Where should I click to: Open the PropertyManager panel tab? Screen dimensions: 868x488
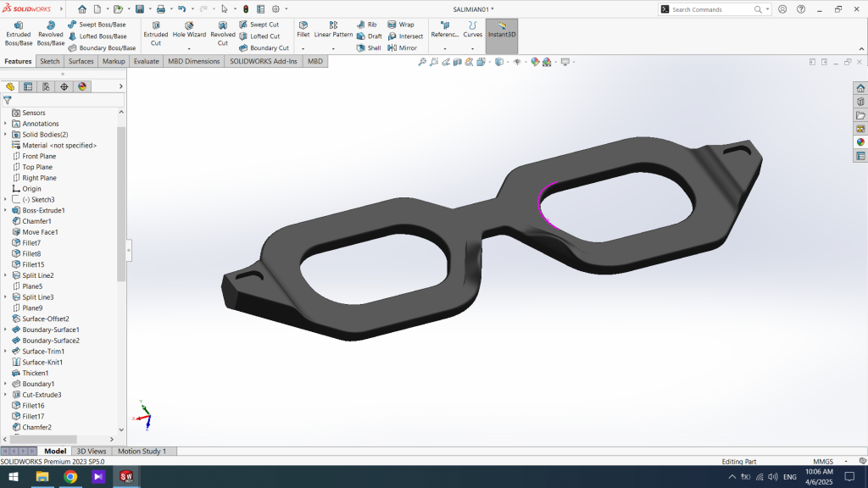[28, 86]
